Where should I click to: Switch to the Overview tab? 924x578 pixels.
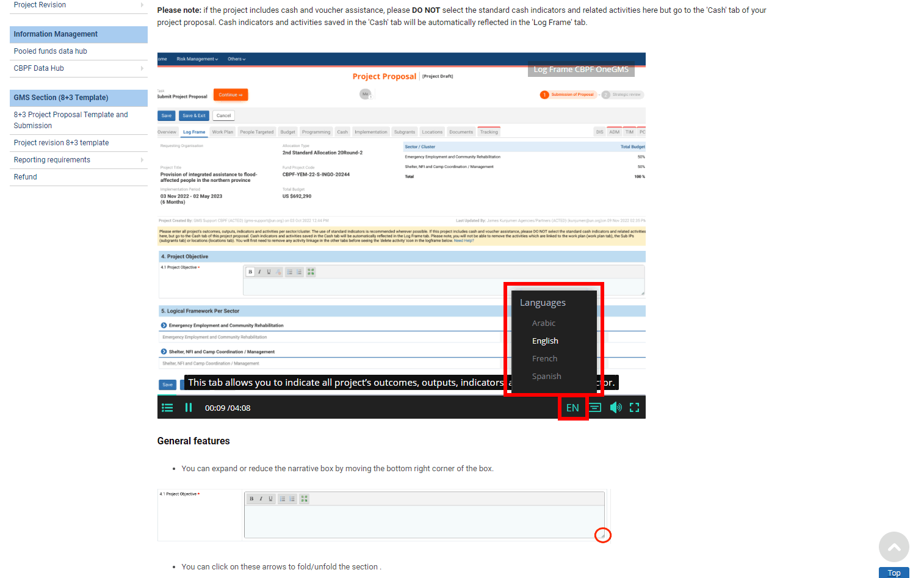point(167,132)
